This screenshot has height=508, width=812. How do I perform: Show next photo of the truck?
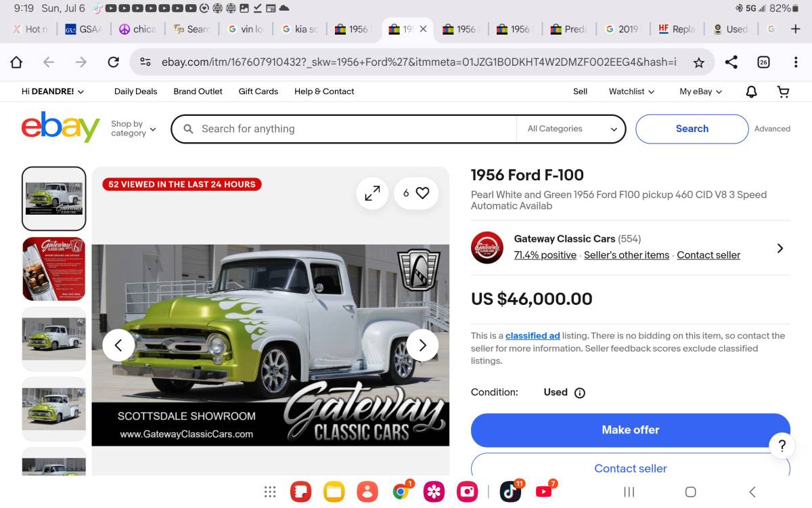coord(422,345)
